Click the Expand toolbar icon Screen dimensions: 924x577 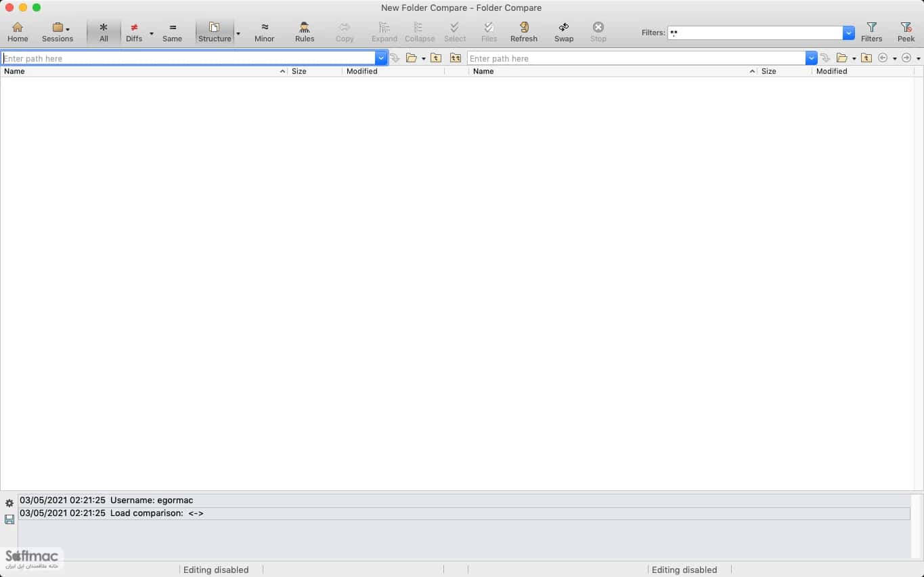pos(384,32)
